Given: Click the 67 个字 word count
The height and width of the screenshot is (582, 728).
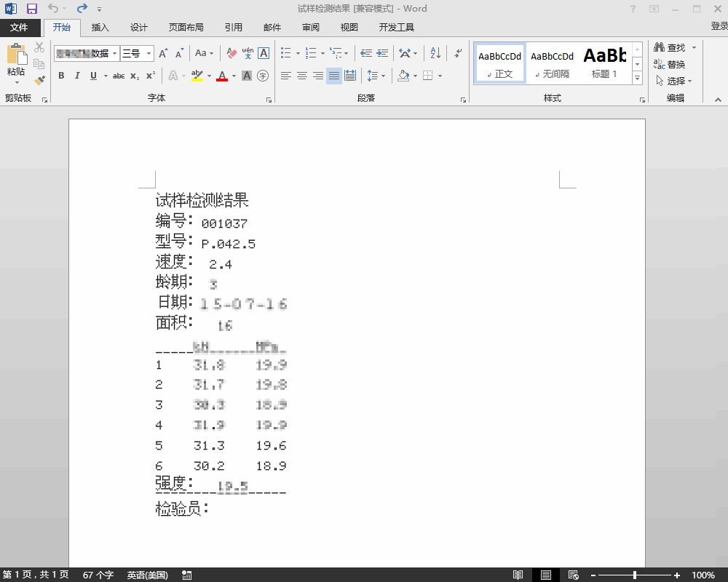Looking at the screenshot, I should point(98,575).
